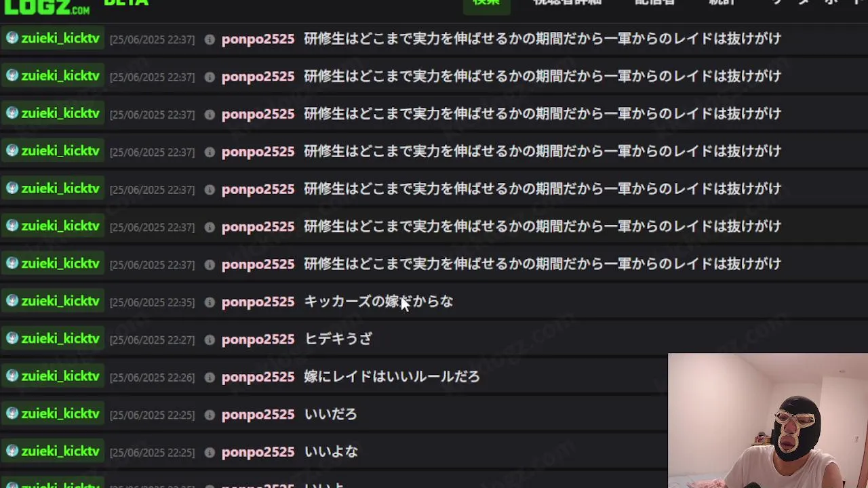Open zuieki_kicktv channel badge on いいよな row
Image resolution: width=868 pixels, height=488 pixels.
pyautogui.click(x=53, y=451)
